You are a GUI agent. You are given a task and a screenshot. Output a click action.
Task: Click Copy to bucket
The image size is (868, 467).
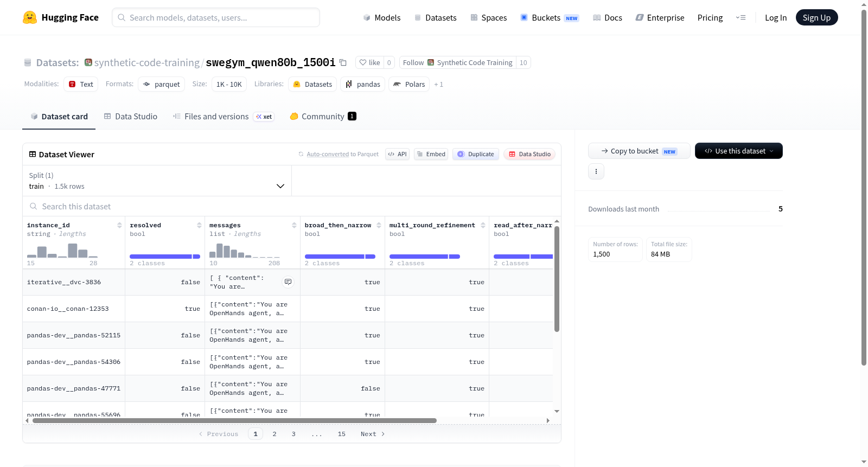[639, 151]
